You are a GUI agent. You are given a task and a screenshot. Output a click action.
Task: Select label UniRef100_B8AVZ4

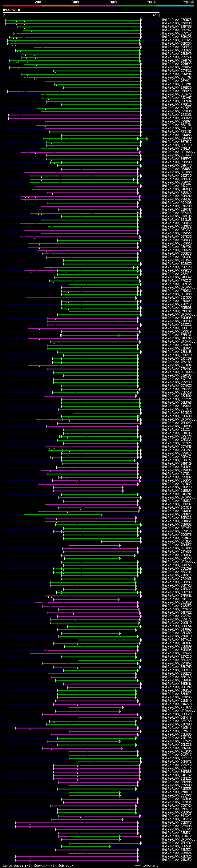coord(177,182)
